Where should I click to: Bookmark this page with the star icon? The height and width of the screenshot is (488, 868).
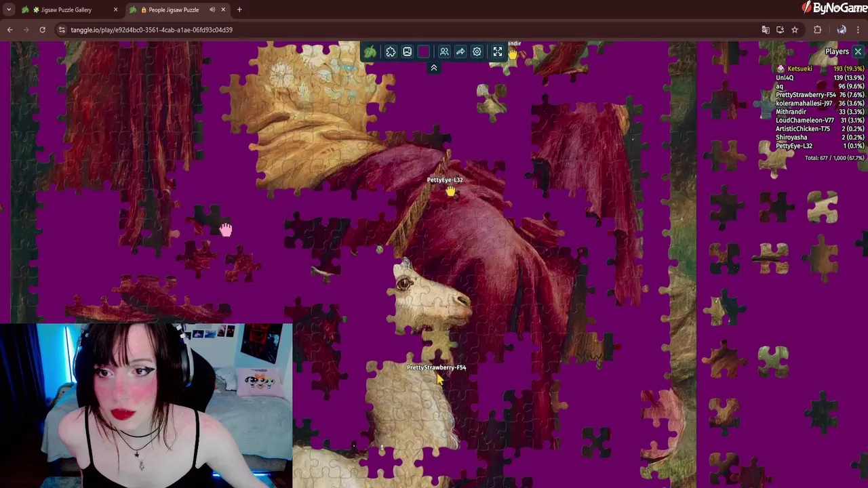tap(795, 30)
